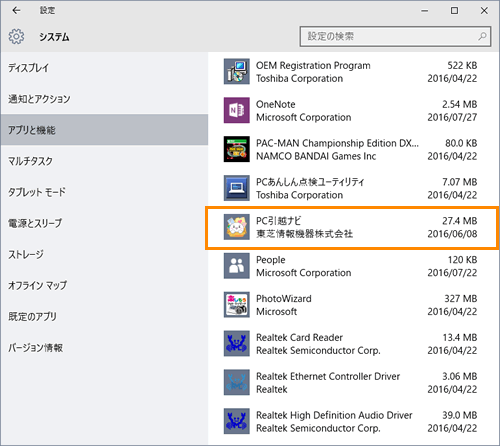The height and width of the screenshot is (446, 500).
Task: Select PCあんしん点検ユーティリティ app name
Action: [310, 182]
